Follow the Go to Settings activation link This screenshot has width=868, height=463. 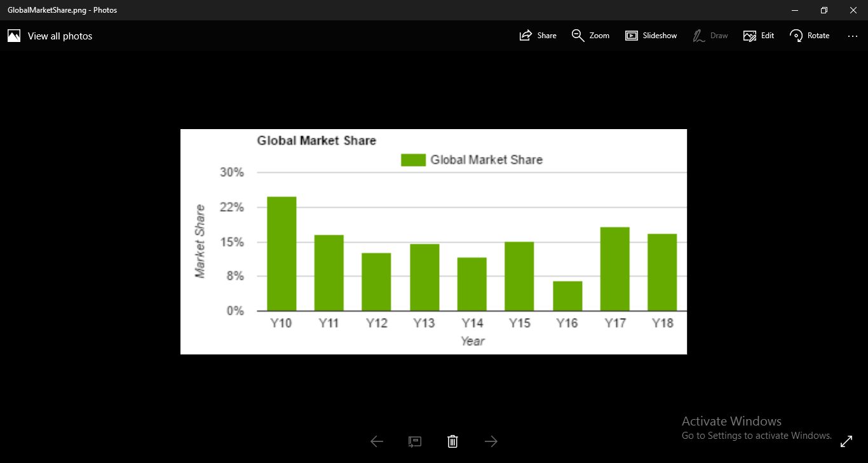(757, 436)
